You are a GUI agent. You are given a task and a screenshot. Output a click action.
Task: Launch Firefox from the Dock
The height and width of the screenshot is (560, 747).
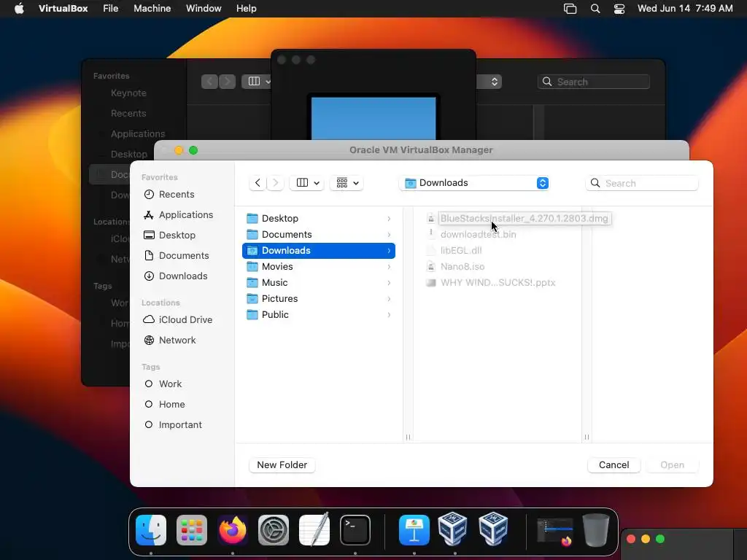(x=233, y=530)
